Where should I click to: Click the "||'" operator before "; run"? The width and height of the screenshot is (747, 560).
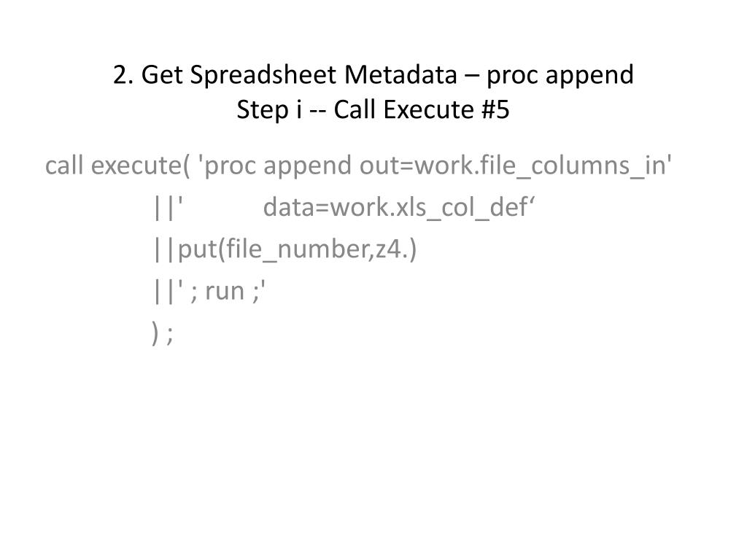click(x=169, y=291)
